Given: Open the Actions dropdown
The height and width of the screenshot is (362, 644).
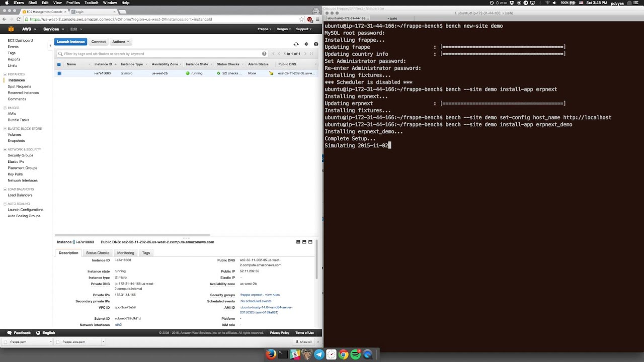Looking at the screenshot, I should [120, 42].
